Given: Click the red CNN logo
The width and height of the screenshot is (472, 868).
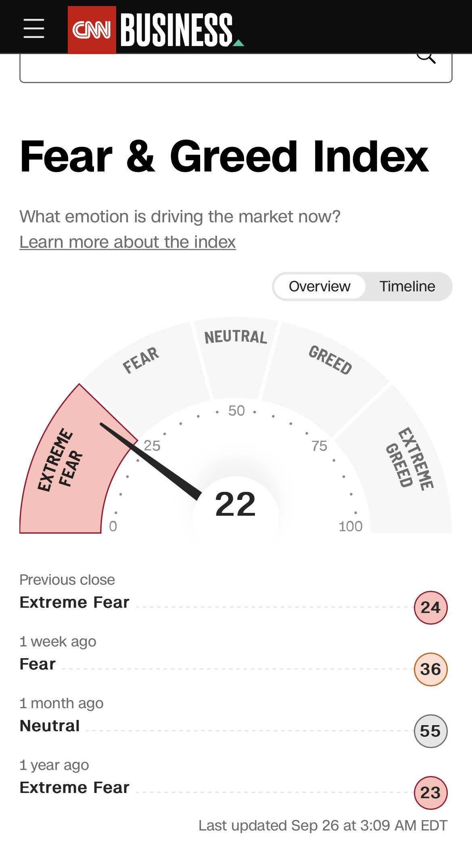Looking at the screenshot, I should point(92,29).
